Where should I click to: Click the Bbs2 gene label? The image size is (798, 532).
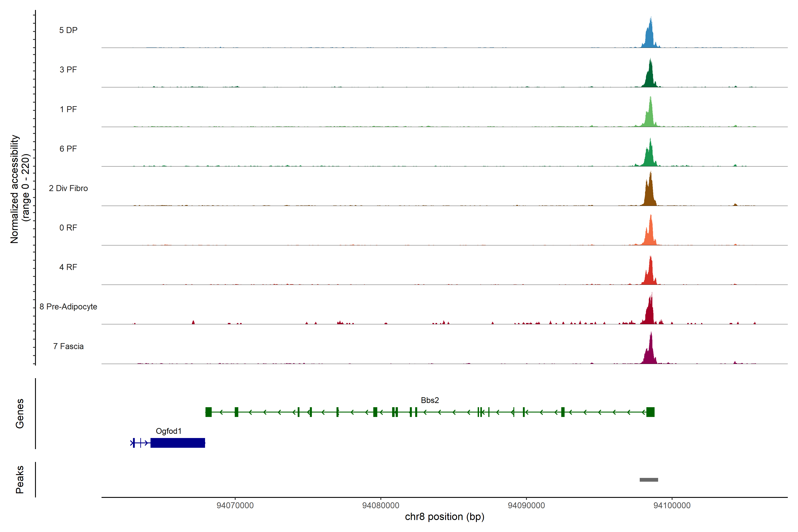[x=430, y=400]
